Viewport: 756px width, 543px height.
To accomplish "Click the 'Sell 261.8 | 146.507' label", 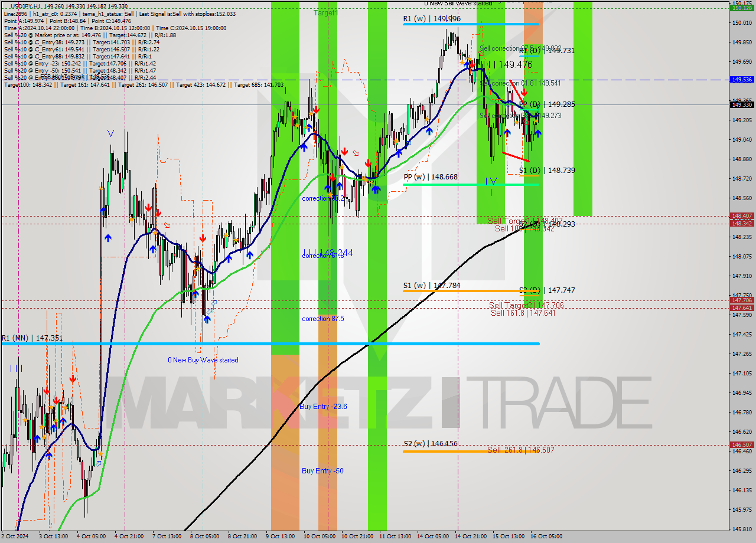I will [x=521, y=450].
